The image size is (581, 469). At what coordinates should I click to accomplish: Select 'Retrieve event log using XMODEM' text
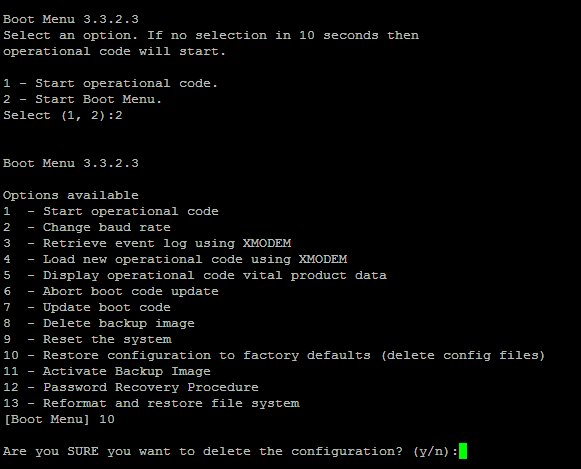[167, 243]
